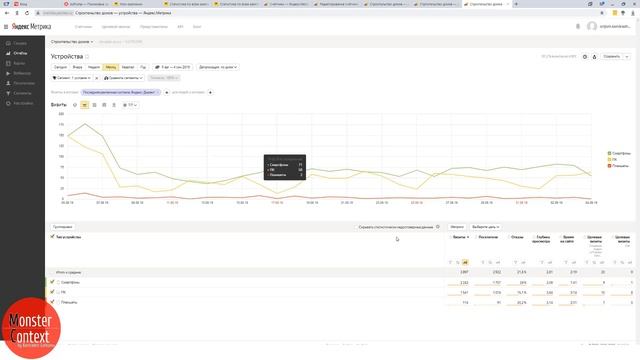Click the filter icon under Посетители column
The height and width of the screenshot is (360, 640).
pyautogui.click(x=483, y=262)
